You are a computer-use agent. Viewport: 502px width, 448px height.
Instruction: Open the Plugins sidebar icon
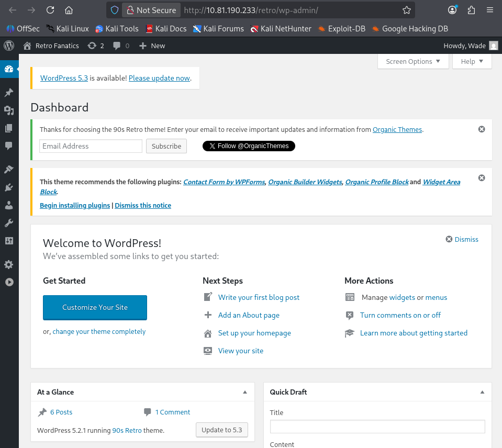(9, 187)
